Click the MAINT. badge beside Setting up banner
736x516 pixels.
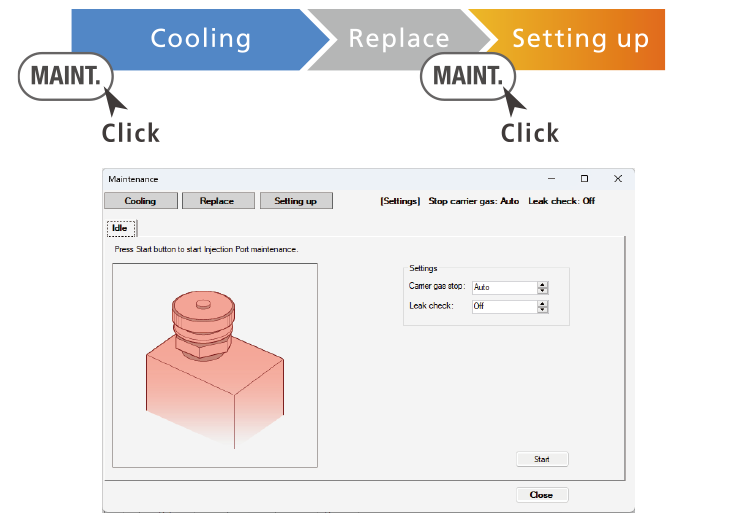[468, 77]
